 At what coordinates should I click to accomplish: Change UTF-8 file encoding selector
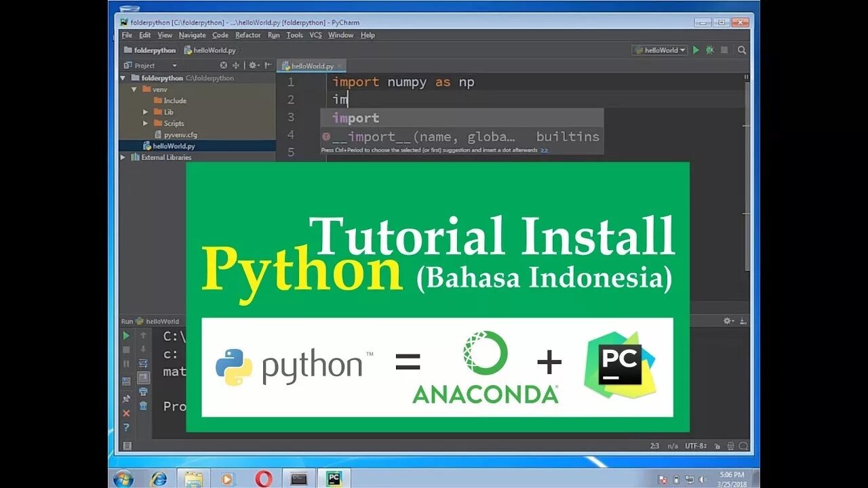point(696,446)
